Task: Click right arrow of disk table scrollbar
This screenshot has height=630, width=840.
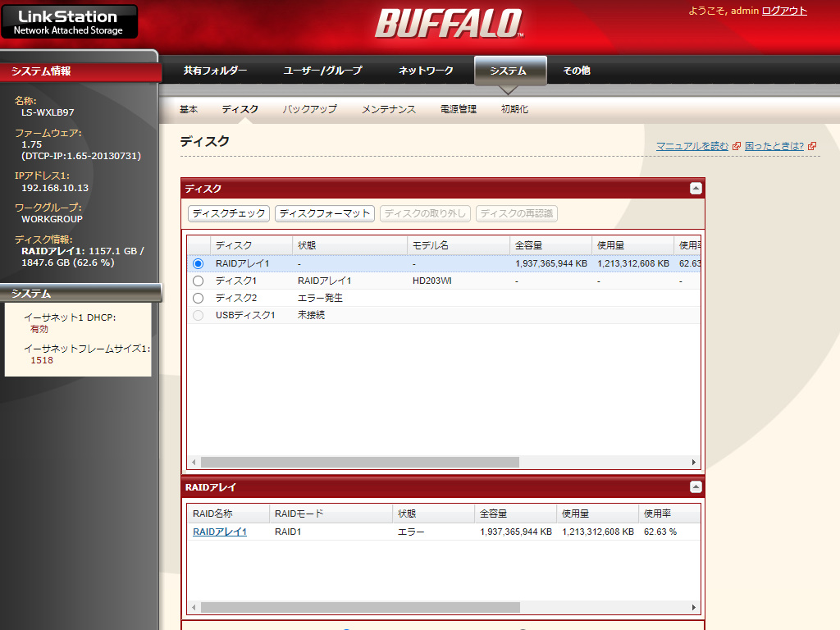Action: [x=694, y=462]
